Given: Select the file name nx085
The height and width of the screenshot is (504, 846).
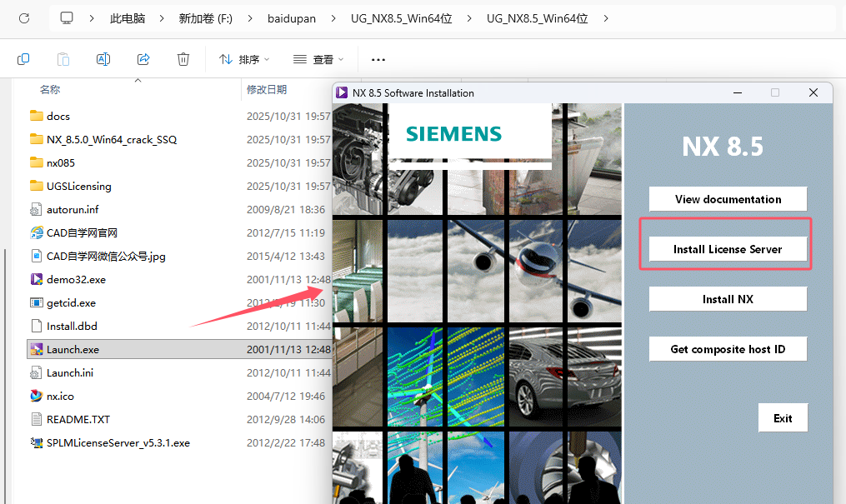Looking at the screenshot, I should tap(60, 162).
